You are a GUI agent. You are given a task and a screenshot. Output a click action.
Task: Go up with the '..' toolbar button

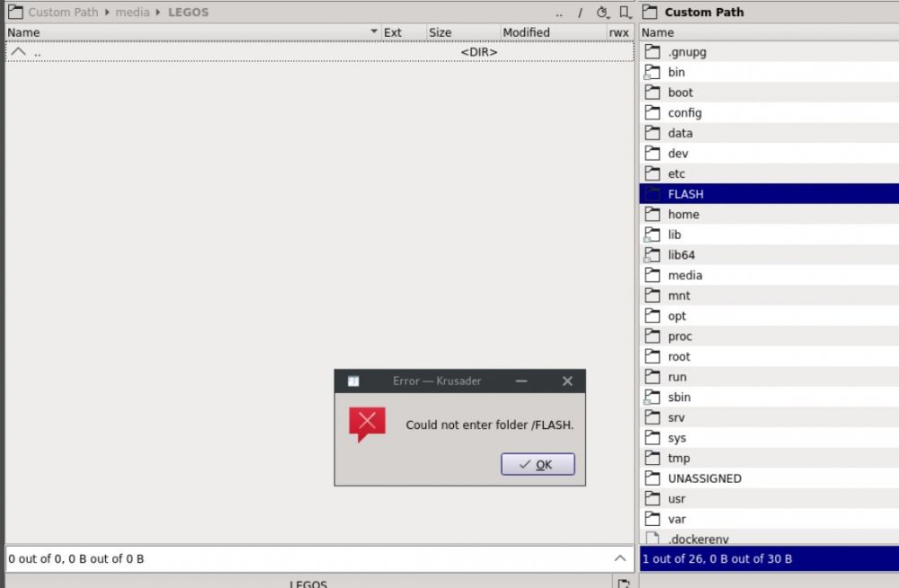(559, 13)
